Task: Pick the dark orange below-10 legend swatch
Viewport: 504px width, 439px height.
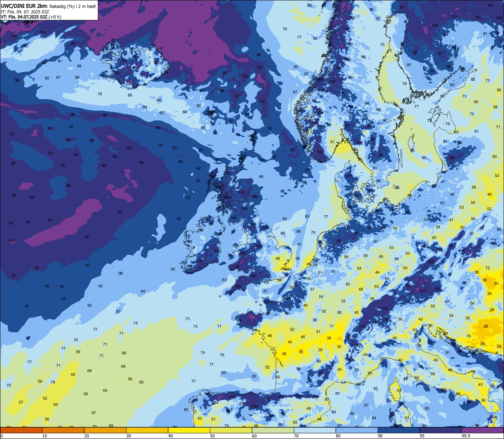Action: (x=21, y=430)
